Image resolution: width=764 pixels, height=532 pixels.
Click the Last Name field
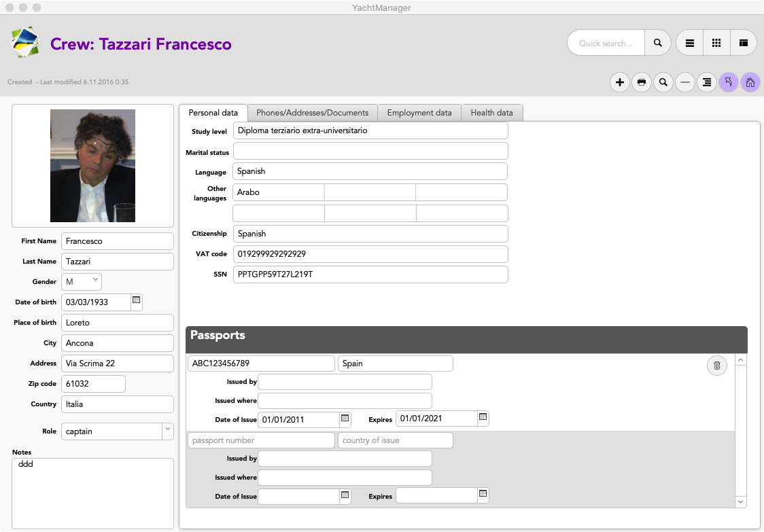tap(118, 262)
